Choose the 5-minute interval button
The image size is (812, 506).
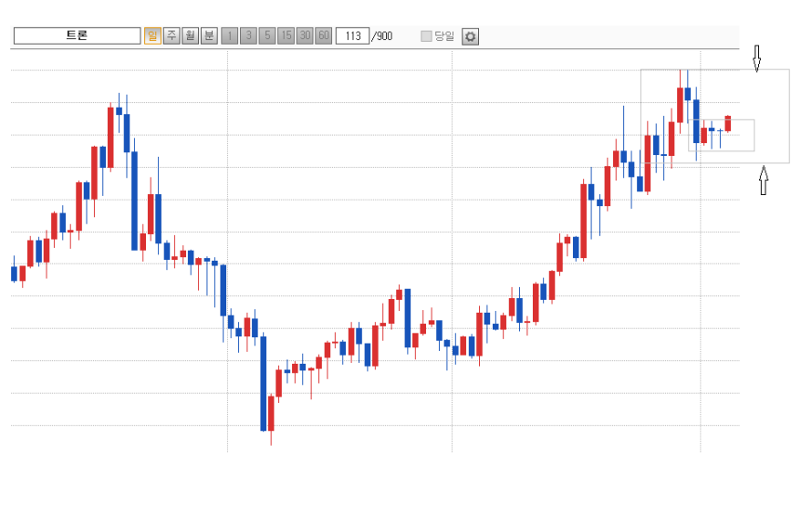(266, 36)
